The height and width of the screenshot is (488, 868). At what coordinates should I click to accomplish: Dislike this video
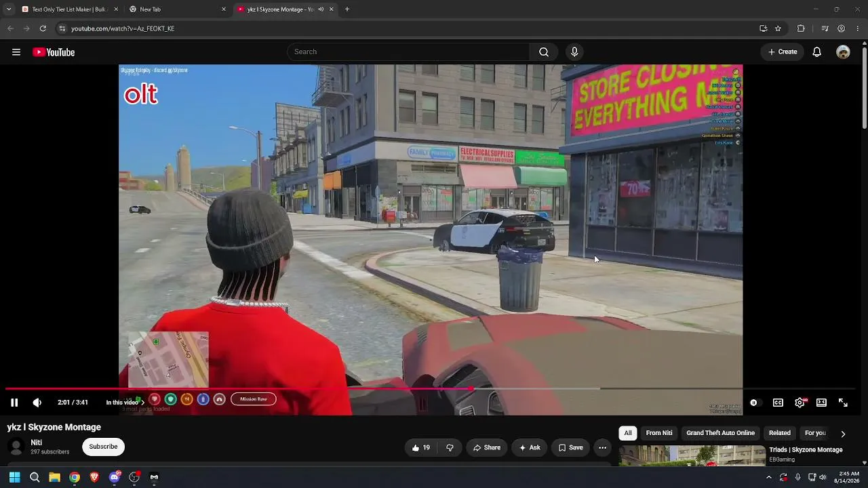(450, 447)
